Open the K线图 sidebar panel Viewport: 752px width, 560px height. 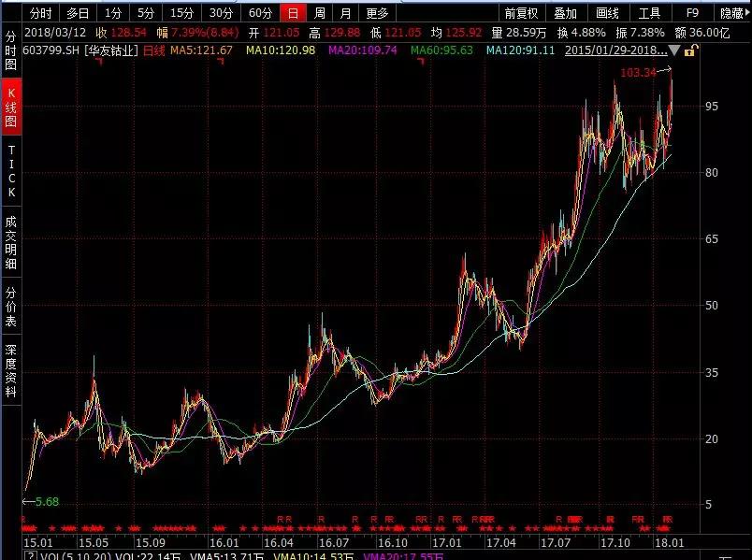coord(11,105)
